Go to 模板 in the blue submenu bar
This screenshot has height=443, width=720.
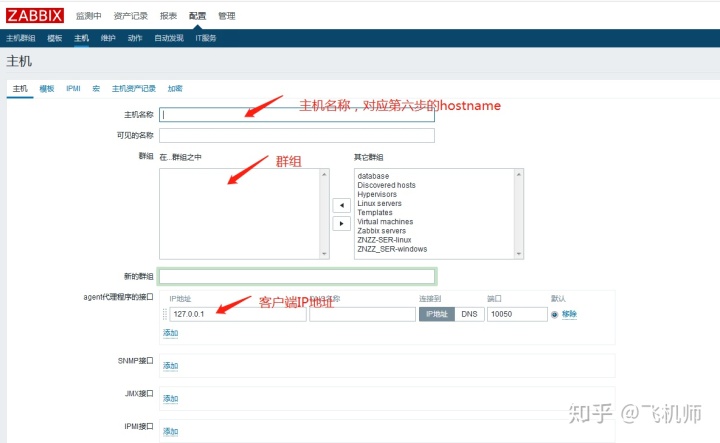[x=55, y=38]
